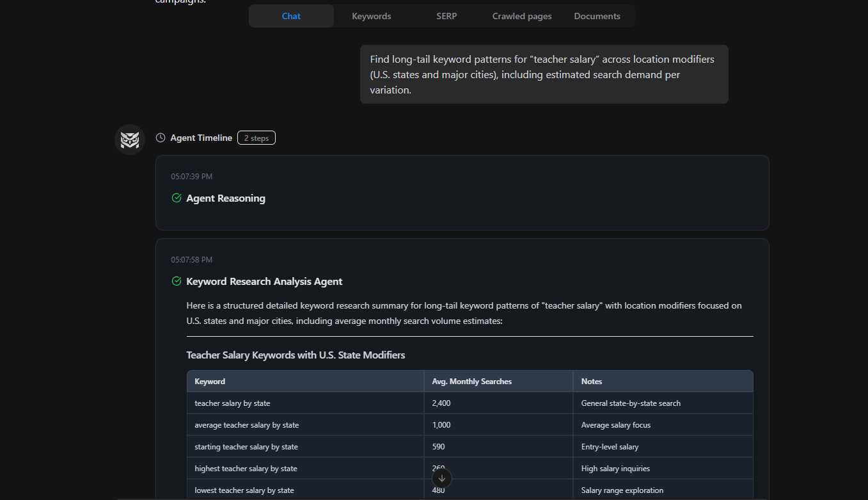Open the Documents tab

[597, 15]
